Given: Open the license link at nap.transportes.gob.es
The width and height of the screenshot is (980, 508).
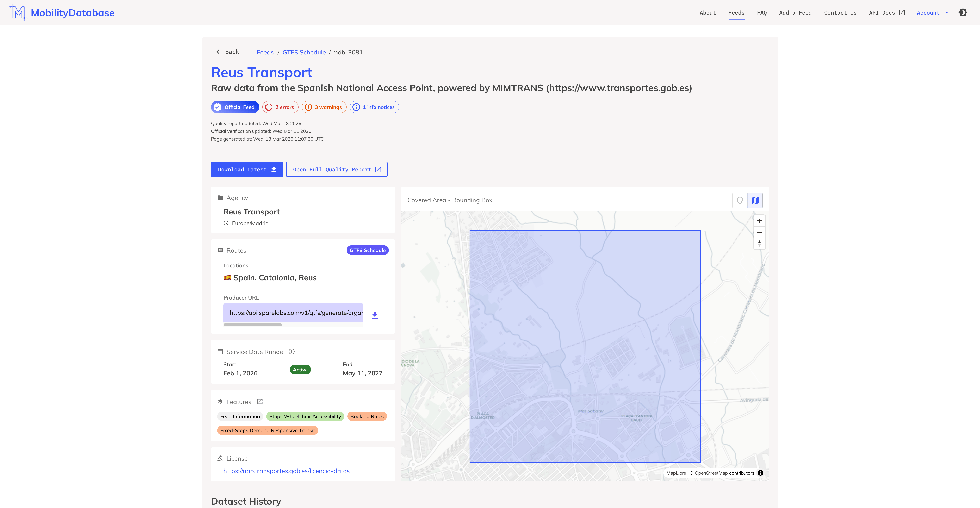Looking at the screenshot, I should pos(287,471).
